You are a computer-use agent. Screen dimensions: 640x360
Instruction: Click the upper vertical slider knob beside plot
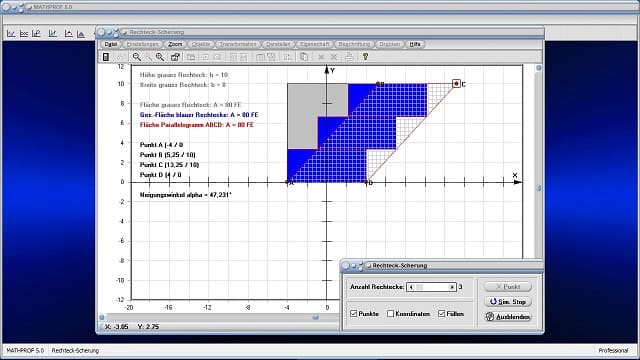point(538,68)
